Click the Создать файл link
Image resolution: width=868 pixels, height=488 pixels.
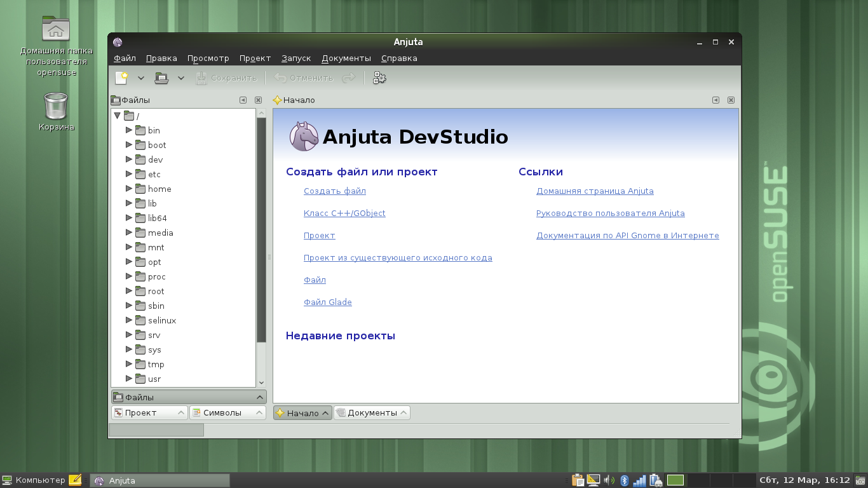[x=335, y=191]
